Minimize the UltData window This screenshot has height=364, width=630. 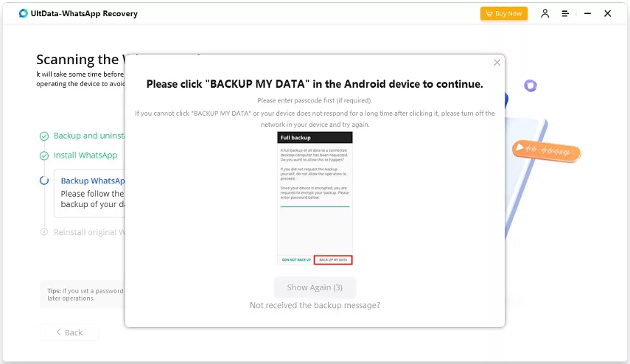pos(586,13)
